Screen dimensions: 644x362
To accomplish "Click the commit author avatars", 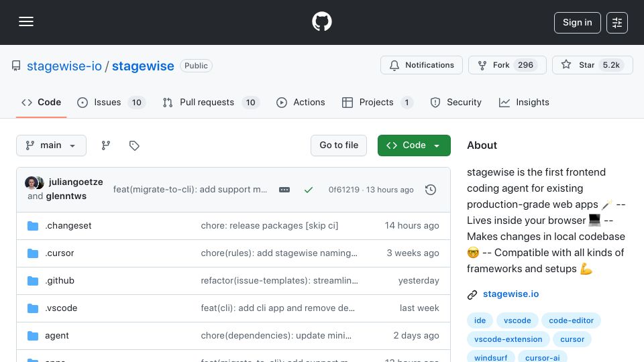I will click(x=34, y=182).
